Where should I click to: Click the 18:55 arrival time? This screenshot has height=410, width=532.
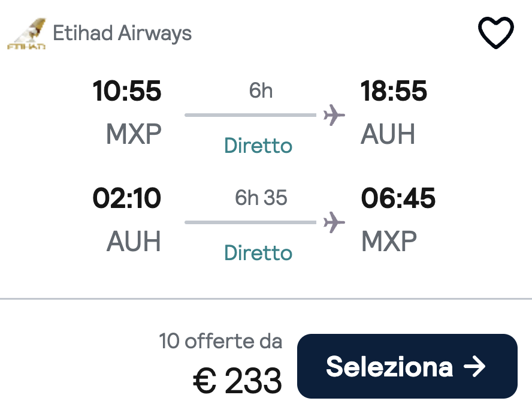pos(394,91)
